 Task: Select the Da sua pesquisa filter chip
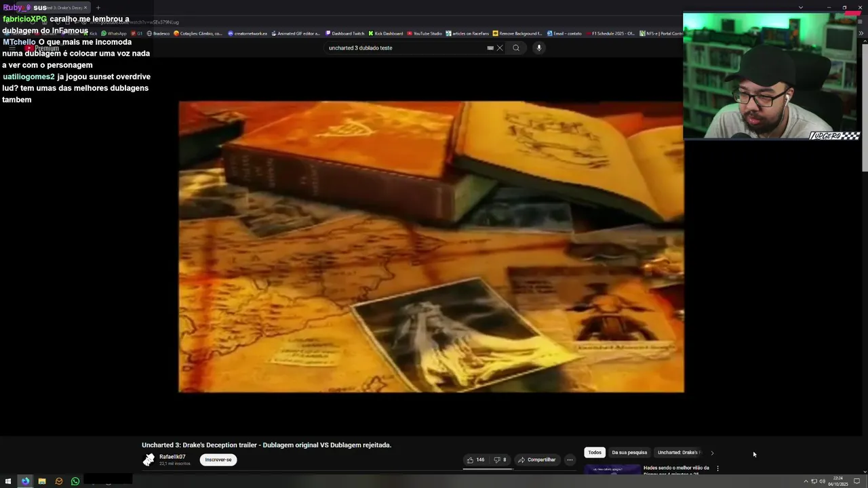pos(629,453)
